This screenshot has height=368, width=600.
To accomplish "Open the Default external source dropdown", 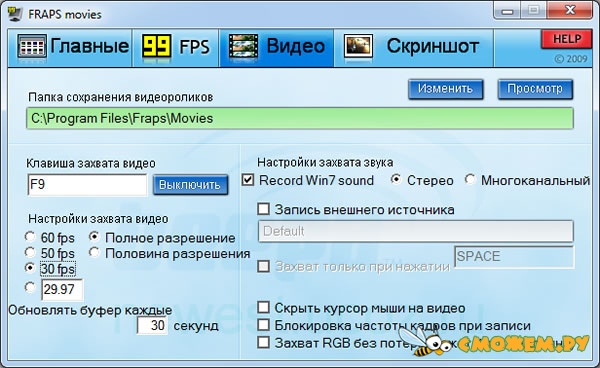I will click(x=416, y=231).
